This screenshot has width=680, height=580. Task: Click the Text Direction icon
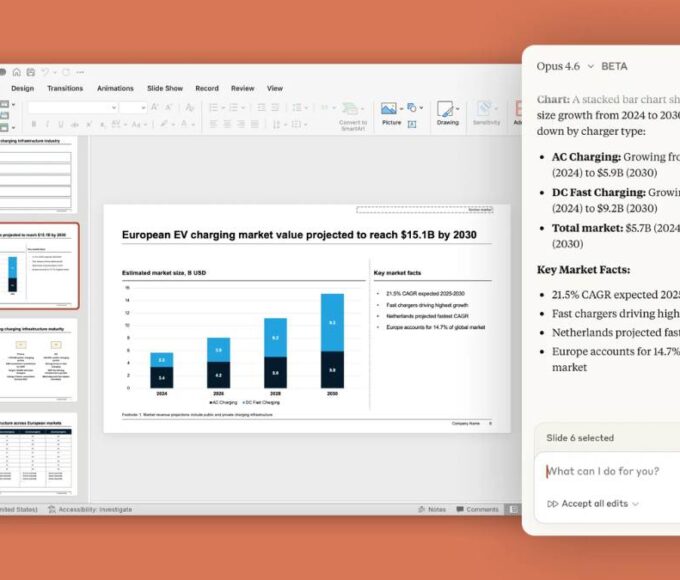coord(276,125)
